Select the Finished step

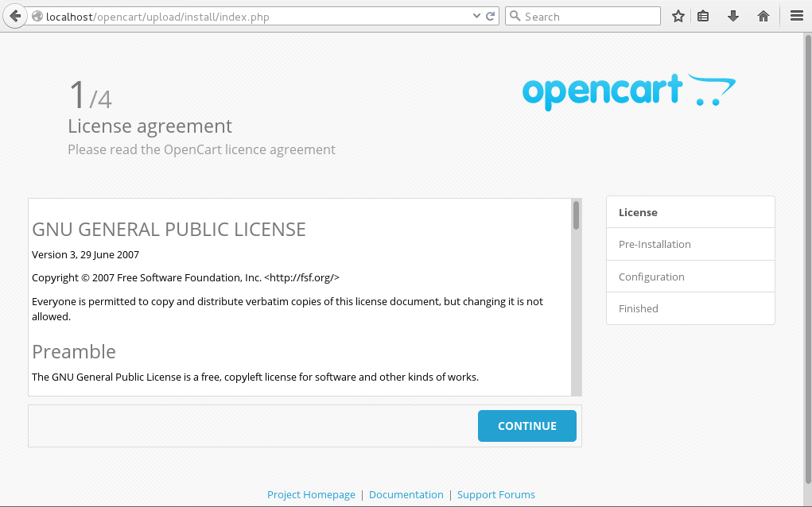coord(690,308)
